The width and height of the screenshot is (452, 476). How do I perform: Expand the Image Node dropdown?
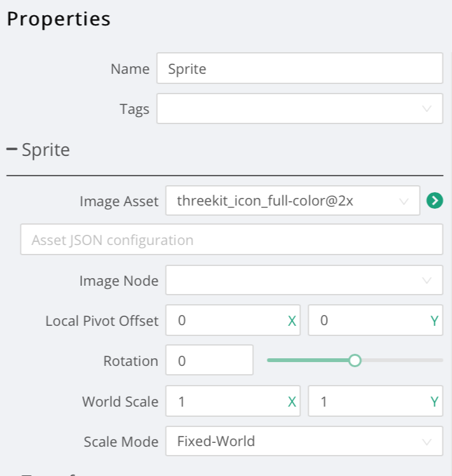coord(304,281)
